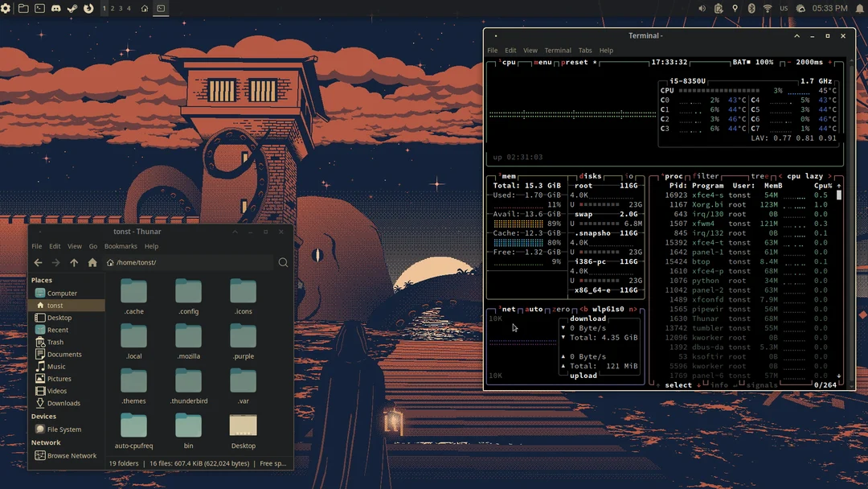Select workspace 3 in the panel
The image size is (868, 489).
[x=122, y=9]
